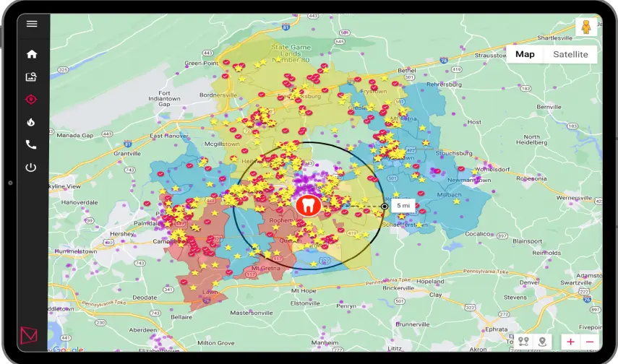Image resolution: width=618 pixels, height=364 pixels.
Task: Click the "5 mi" radius label
Action: click(403, 206)
